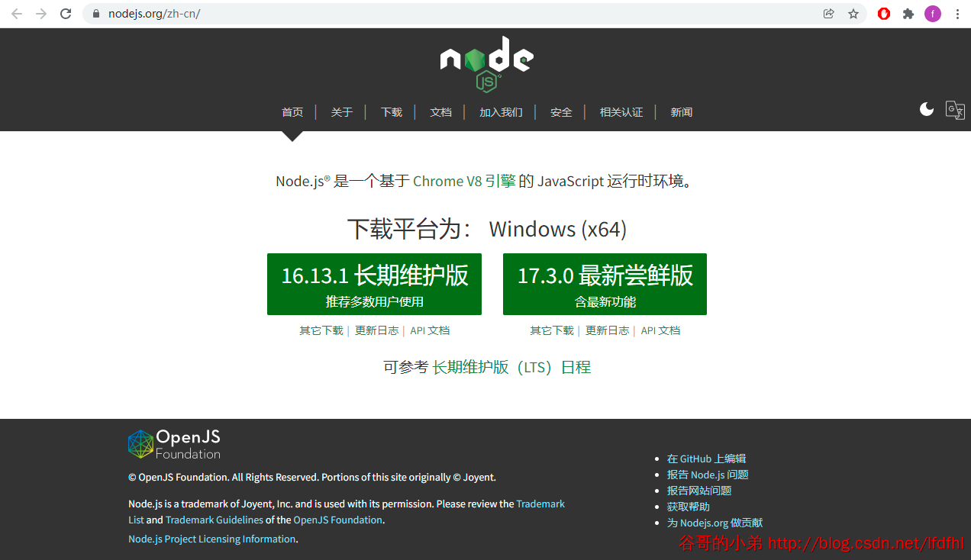Open API 文档 under the 17.3.0 button
This screenshot has height=560, width=971.
pos(660,330)
